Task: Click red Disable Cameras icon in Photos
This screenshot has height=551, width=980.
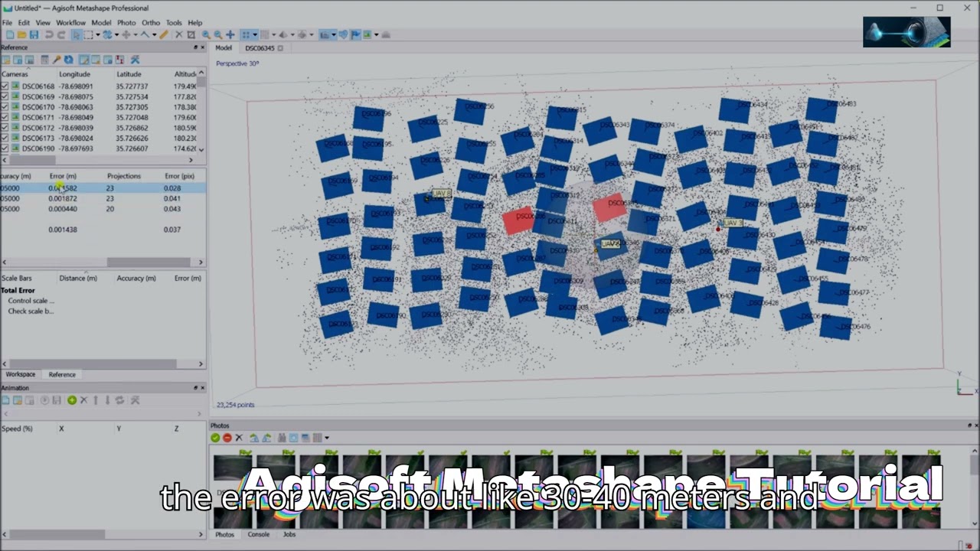Action: (x=227, y=438)
